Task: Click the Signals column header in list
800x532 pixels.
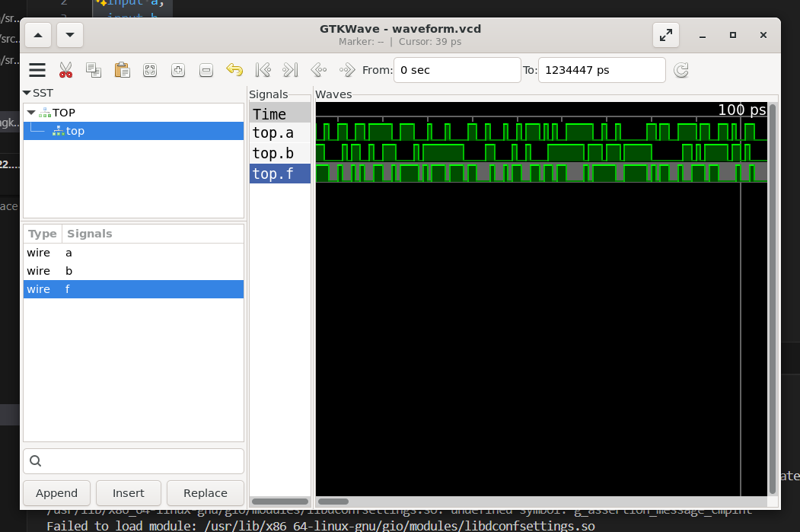Action: [x=152, y=234]
